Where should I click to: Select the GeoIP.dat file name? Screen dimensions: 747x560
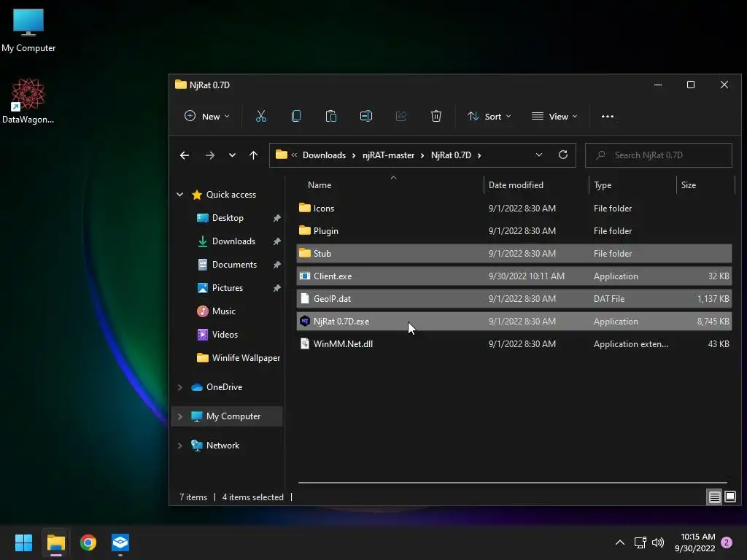coord(332,298)
